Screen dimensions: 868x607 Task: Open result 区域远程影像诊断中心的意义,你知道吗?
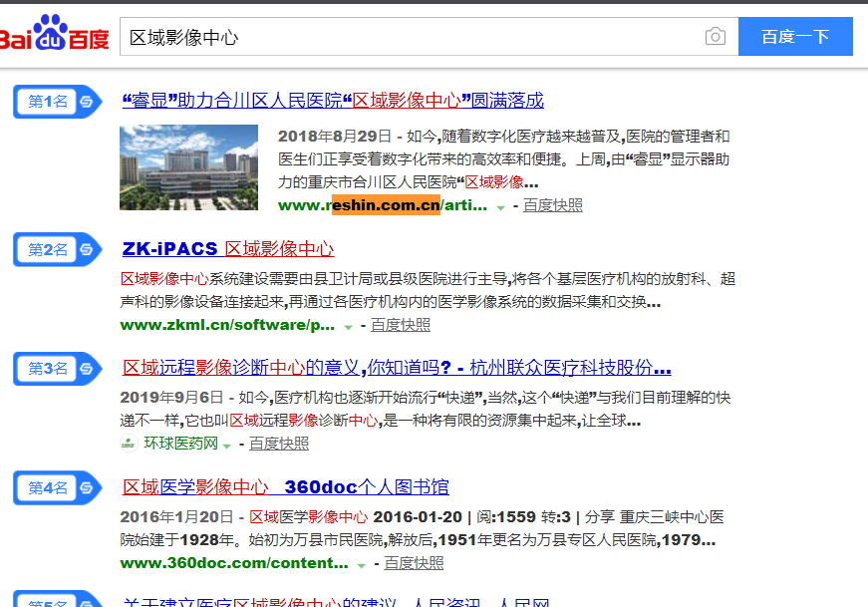point(397,367)
